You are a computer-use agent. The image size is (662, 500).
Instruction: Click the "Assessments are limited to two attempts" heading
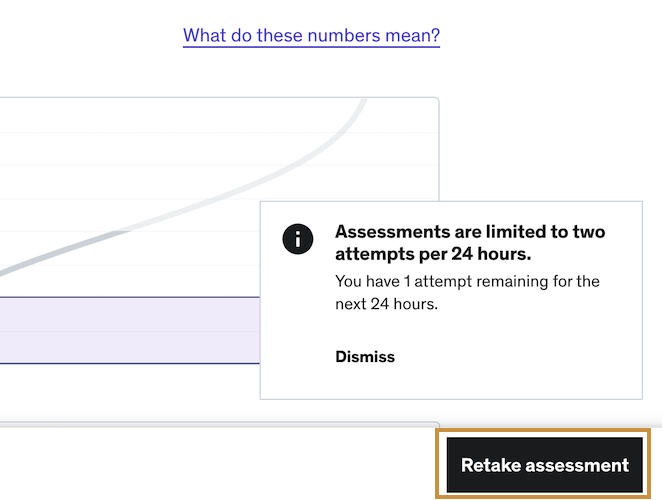470,231
